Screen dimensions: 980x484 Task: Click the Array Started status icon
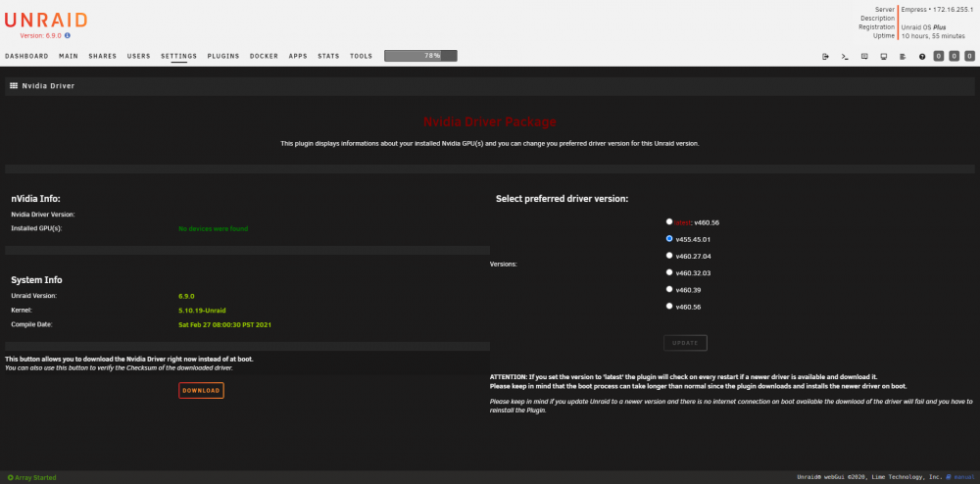pos(11,478)
